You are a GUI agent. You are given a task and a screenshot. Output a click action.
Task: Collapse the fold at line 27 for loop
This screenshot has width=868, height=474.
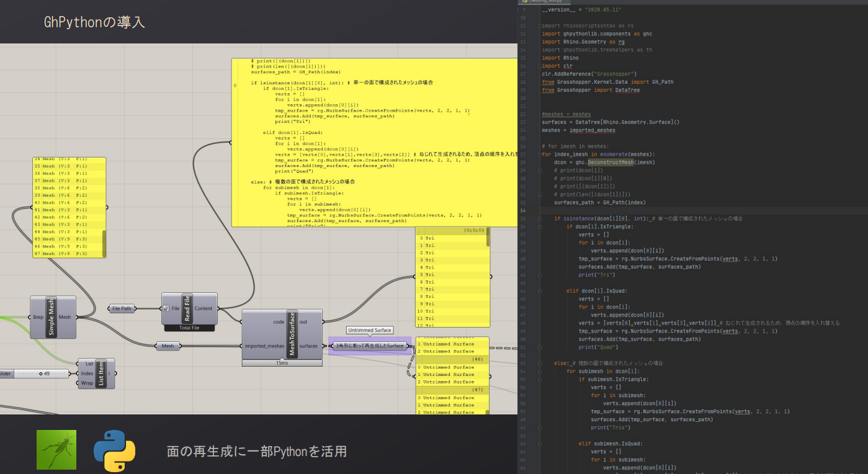click(x=539, y=154)
